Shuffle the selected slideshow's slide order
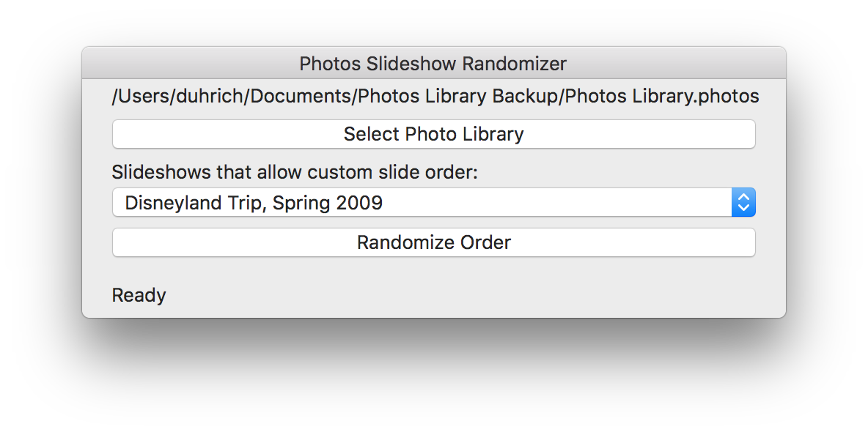Image resolution: width=868 pixels, height=435 pixels. point(433,242)
